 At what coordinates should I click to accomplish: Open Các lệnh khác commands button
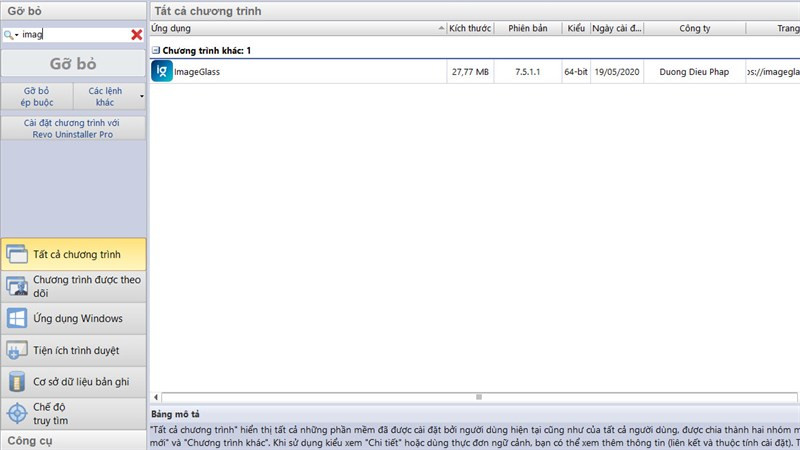(x=105, y=96)
